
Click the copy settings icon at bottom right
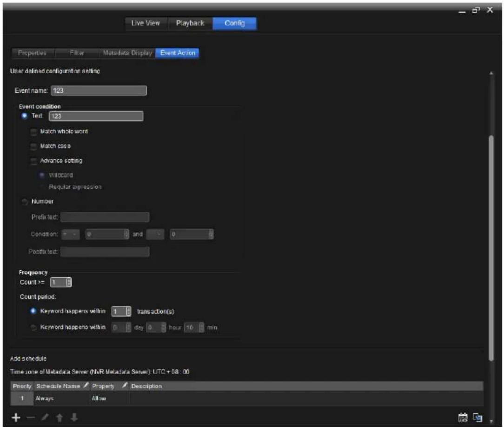coord(477,418)
